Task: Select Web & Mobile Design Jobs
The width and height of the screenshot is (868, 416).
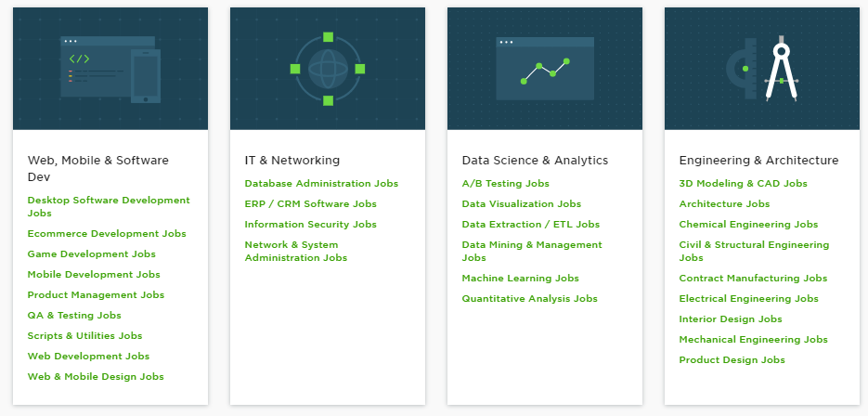Action: point(96,377)
